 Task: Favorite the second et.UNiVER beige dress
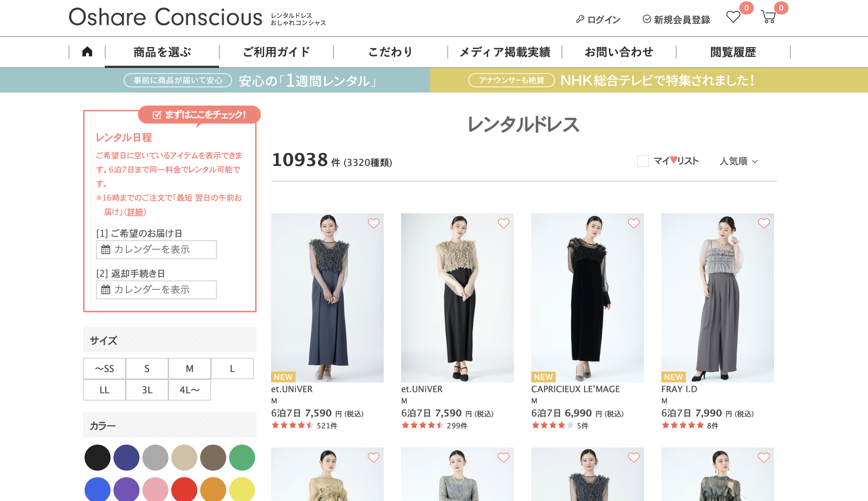[503, 223]
